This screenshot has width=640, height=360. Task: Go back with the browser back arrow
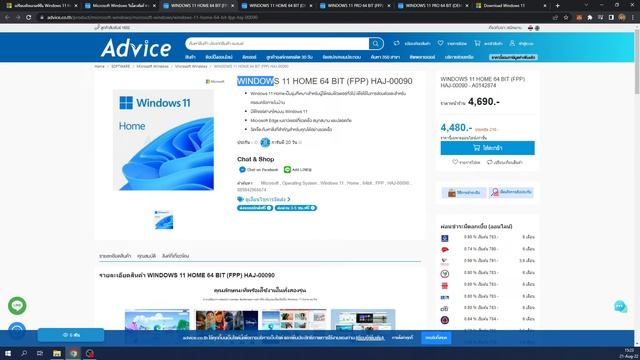coord(7,18)
